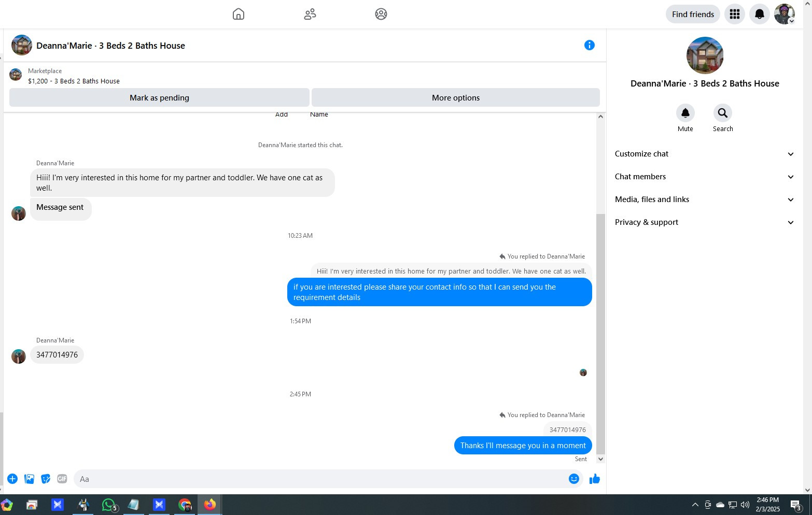Open emoji picker smiley icon
This screenshot has height=515, width=812.
click(x=574, y=479)
